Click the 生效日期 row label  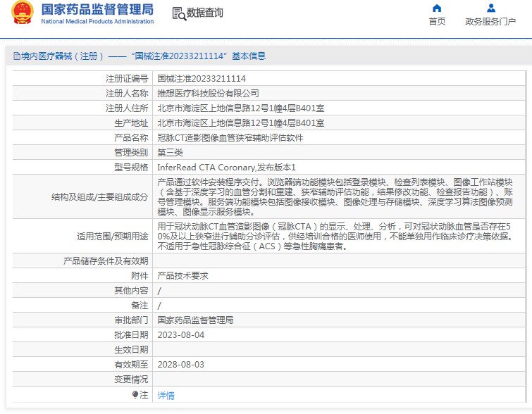point(131,350)
